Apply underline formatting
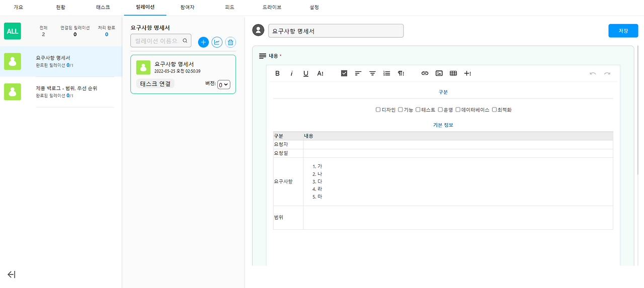 [x=305, y=73]
